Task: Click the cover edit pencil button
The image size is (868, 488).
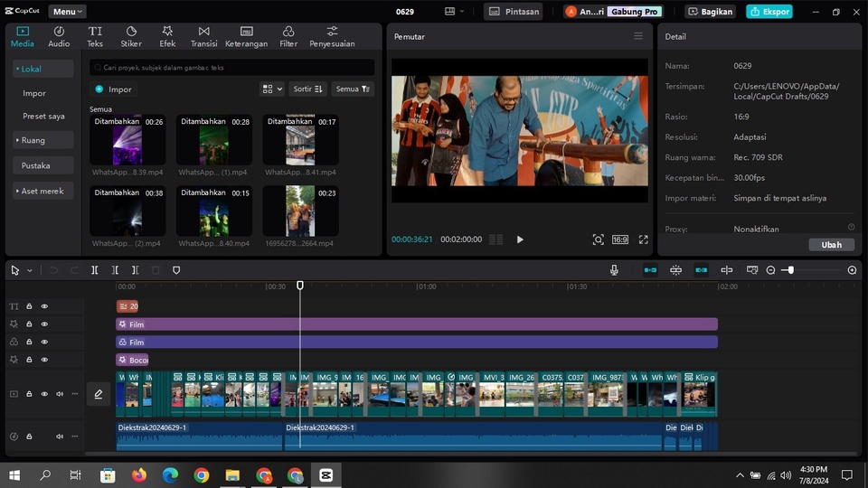Action: coord(98,394)
